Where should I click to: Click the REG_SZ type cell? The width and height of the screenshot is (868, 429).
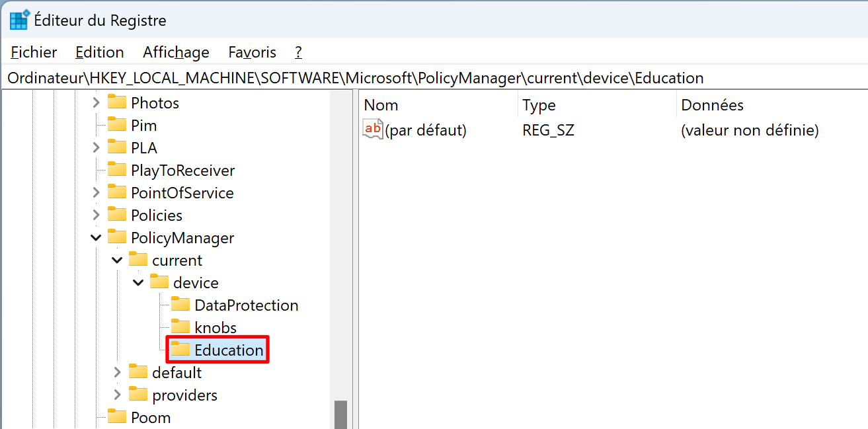548,130
